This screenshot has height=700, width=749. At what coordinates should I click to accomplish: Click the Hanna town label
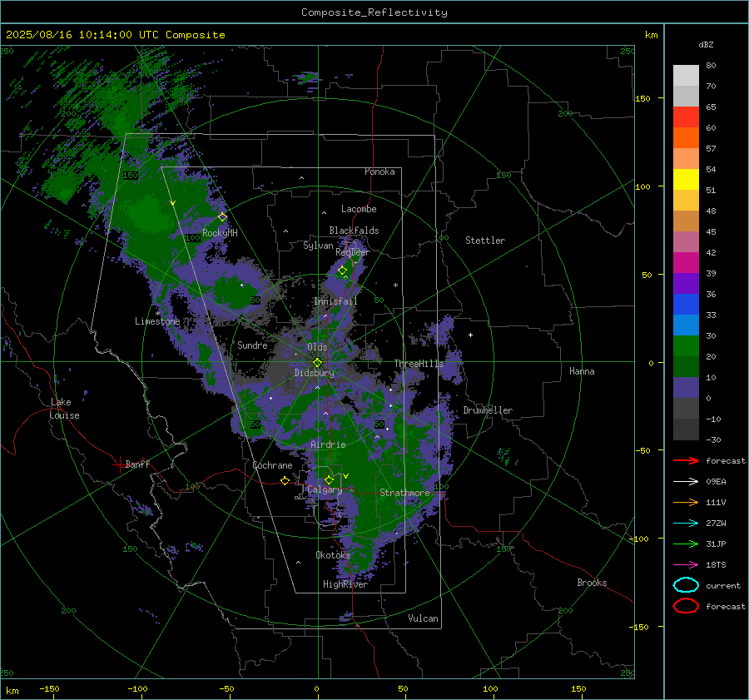pyautogui.click(x=582, y=371)
